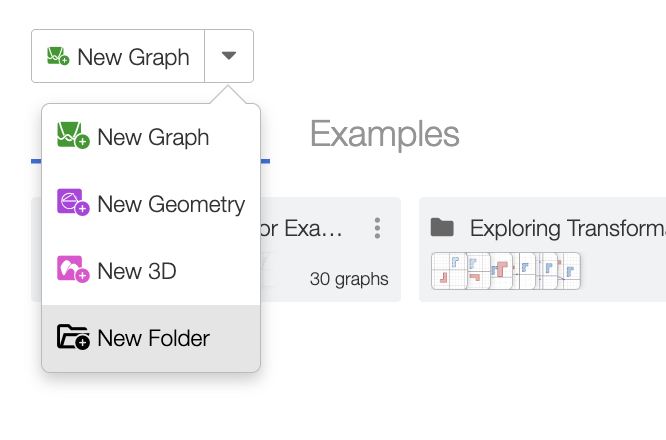The height and width of the screenshot is (440, 666).
Task: Click the purple New Geometry icon
Action: tap(73, 204)
